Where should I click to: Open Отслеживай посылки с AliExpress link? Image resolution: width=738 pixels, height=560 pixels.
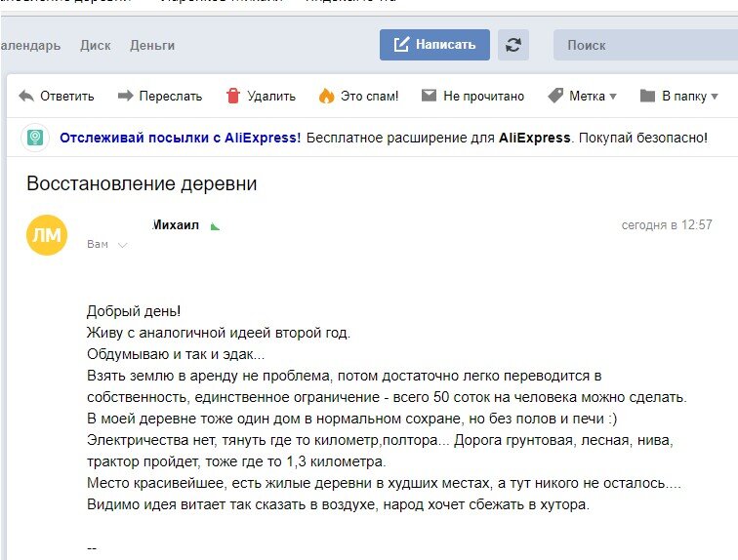tap(180, 138)
